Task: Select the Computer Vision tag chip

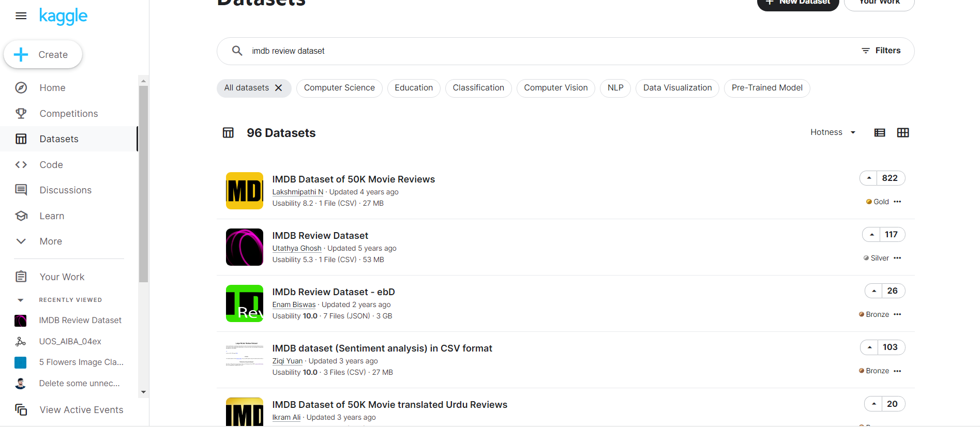Action: 556,88
